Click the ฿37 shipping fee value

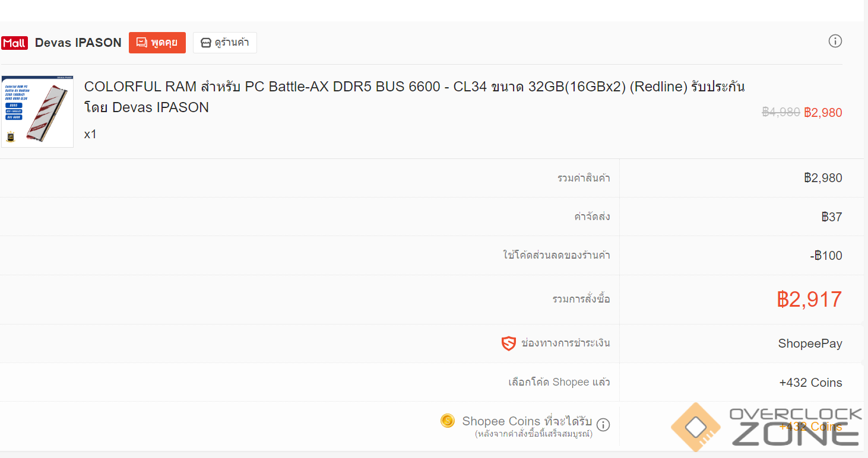[x=832, y=217]
